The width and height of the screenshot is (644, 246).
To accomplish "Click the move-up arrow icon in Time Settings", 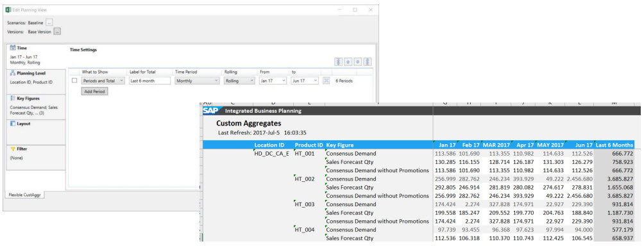I will [x=348, y=62].
